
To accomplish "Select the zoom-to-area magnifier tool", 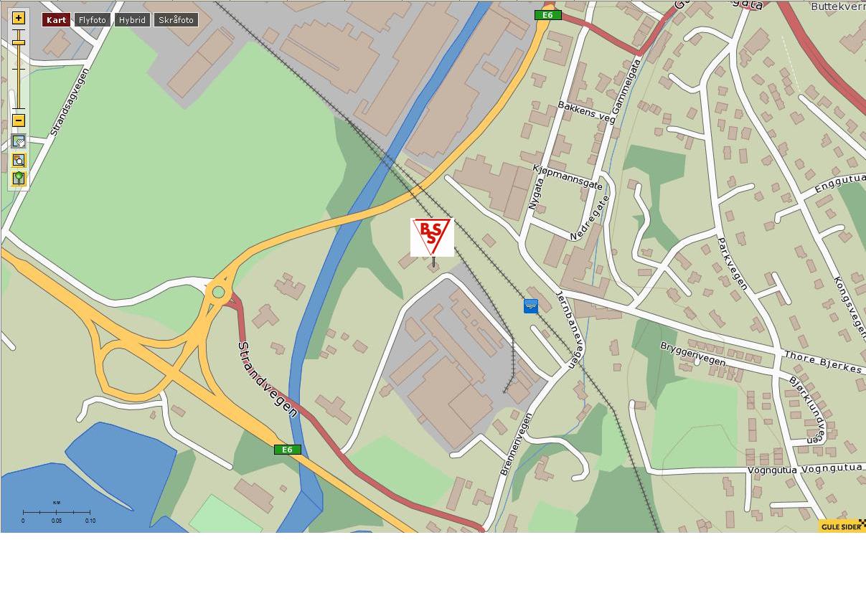I will tap(19, 160).
